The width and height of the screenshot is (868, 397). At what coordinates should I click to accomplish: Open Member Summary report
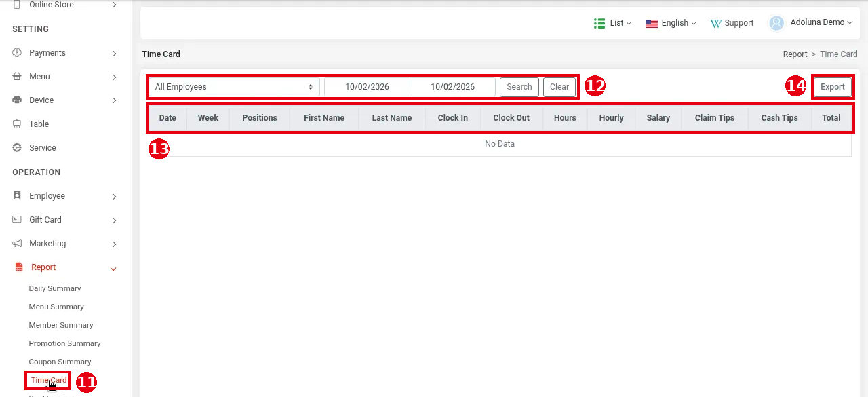61,325
